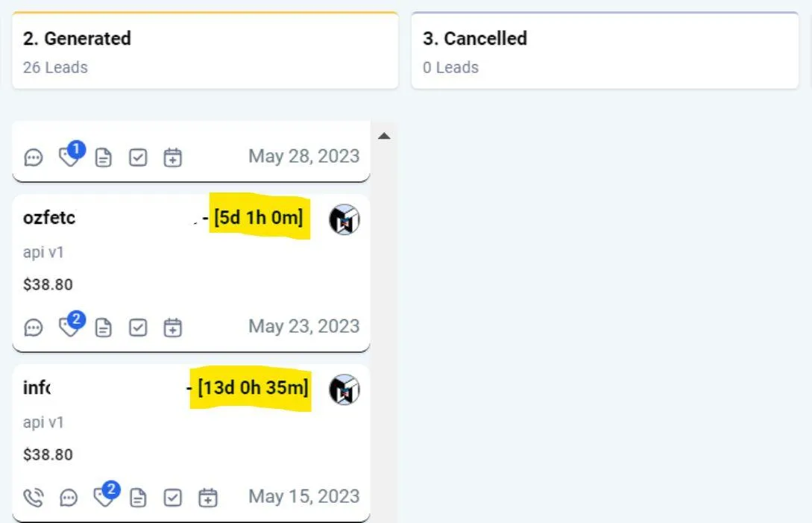
Task: Toggle task checkbox icon on ozfetc card
Action: tap(138, 328)
